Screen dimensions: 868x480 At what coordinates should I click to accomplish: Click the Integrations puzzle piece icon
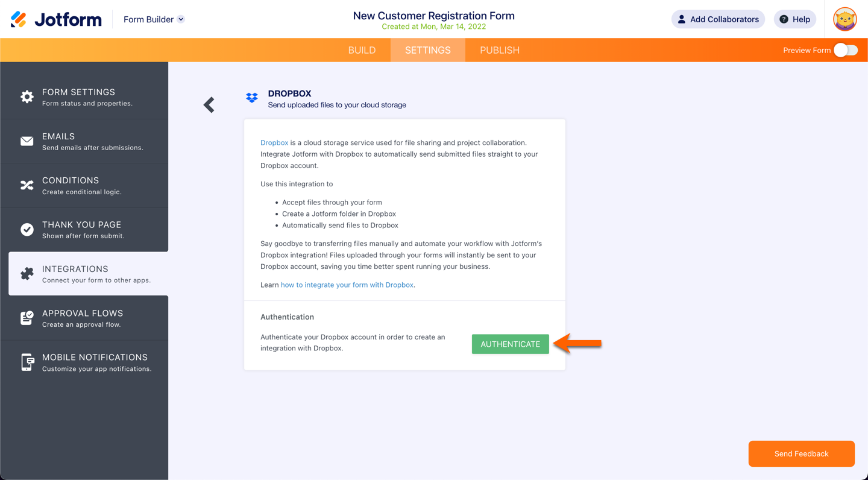[27, 274]
